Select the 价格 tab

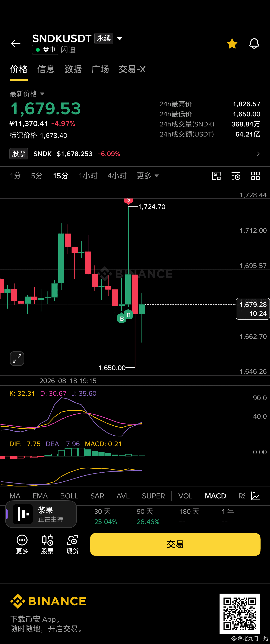tap(19, 69)
